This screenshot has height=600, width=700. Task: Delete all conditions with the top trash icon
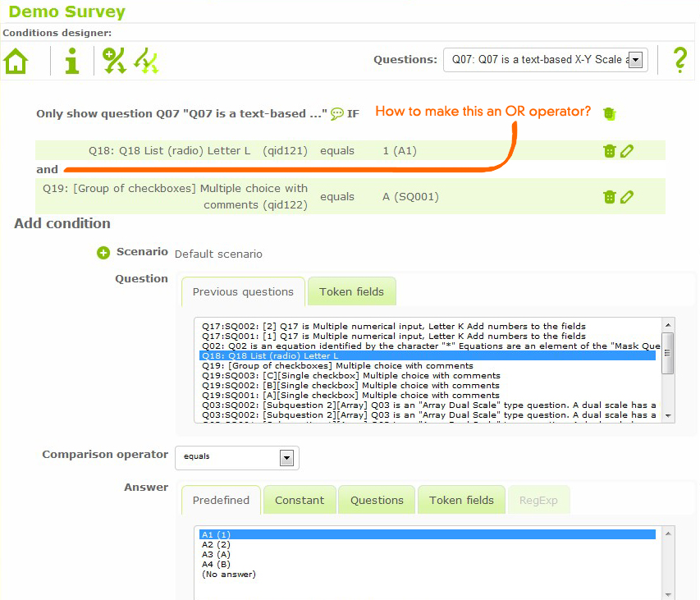coord(608,113)
